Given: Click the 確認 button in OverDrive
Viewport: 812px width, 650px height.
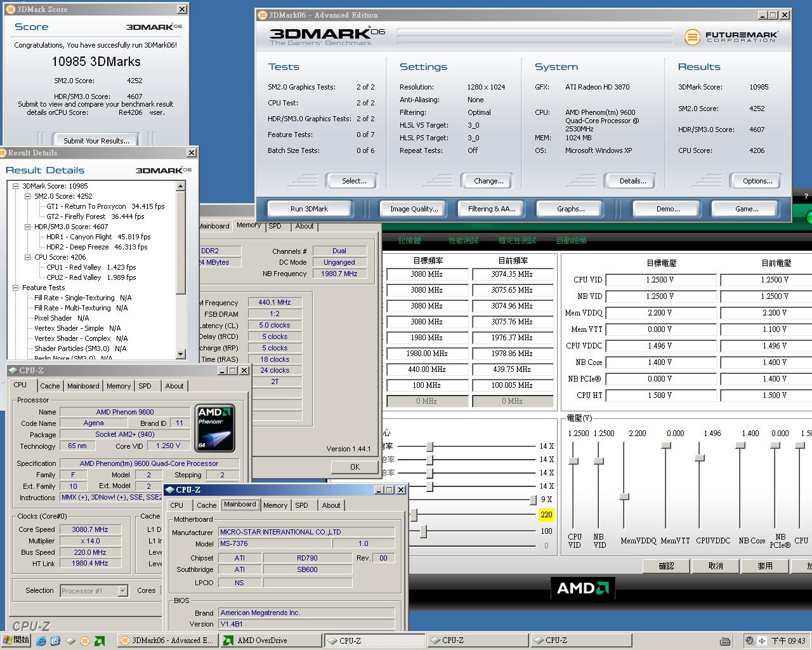Looking at the screenshot, I should (666, 566).
